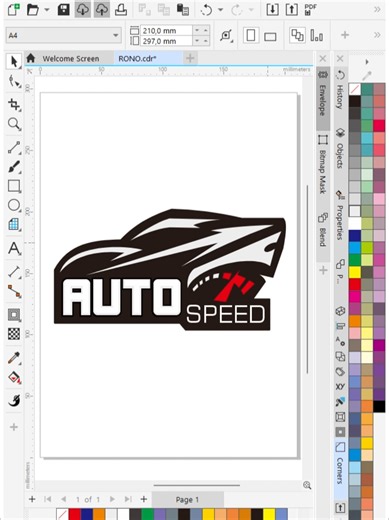Click the Export icon
This screenshot has width=389, height=520.
[x=291, y=10]
